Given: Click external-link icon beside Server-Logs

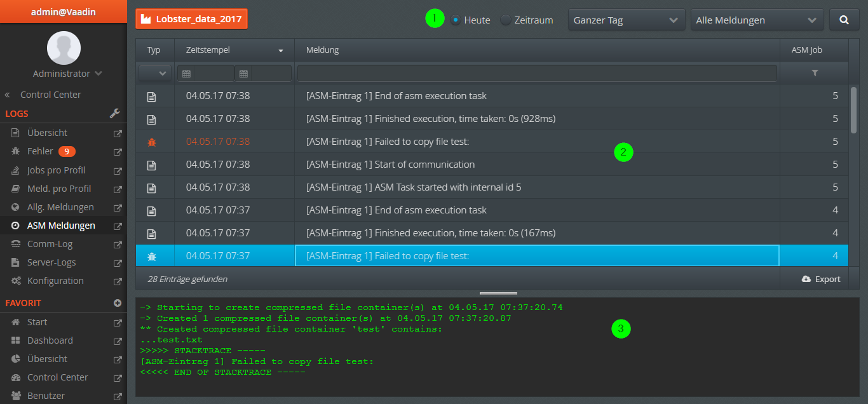Looking at the screenshot, I should pyautogui.click(x=118, y=263).
